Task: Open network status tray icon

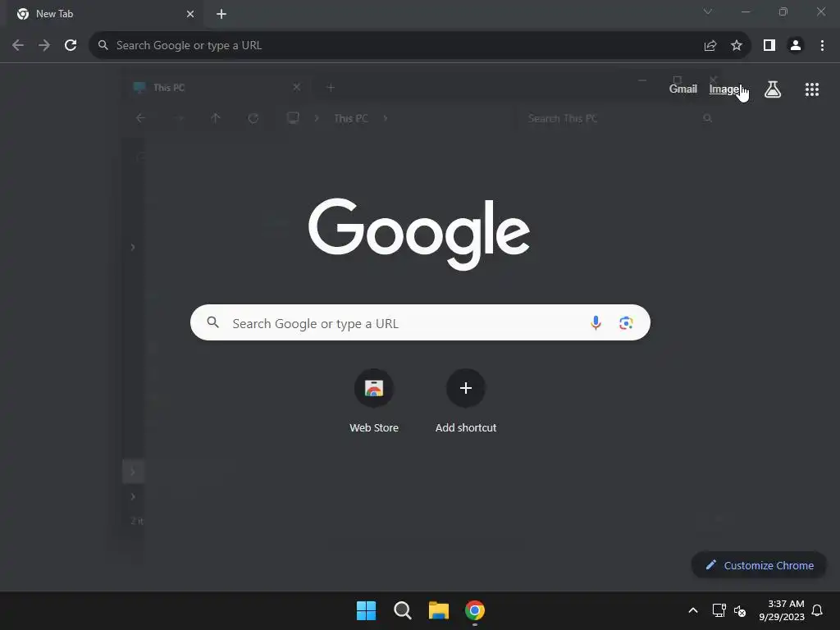Action: pos(719,610)
